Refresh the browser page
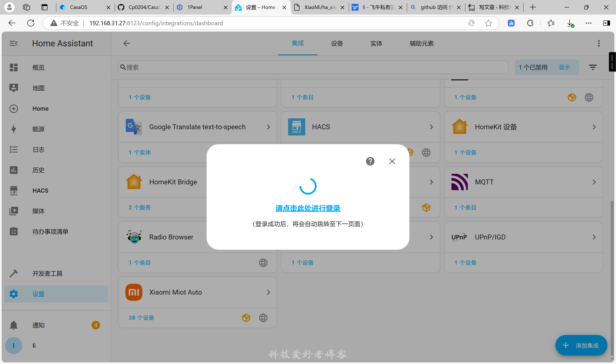This screenshot has width=616, height=364. [31, 23]
